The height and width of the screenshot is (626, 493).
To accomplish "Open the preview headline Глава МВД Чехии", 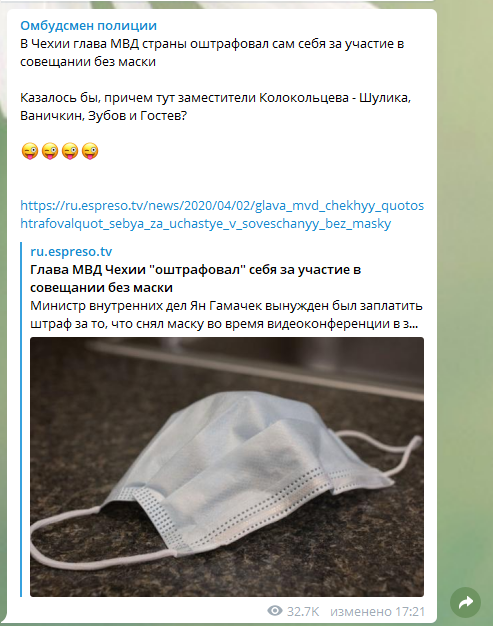I will (196, 279).
